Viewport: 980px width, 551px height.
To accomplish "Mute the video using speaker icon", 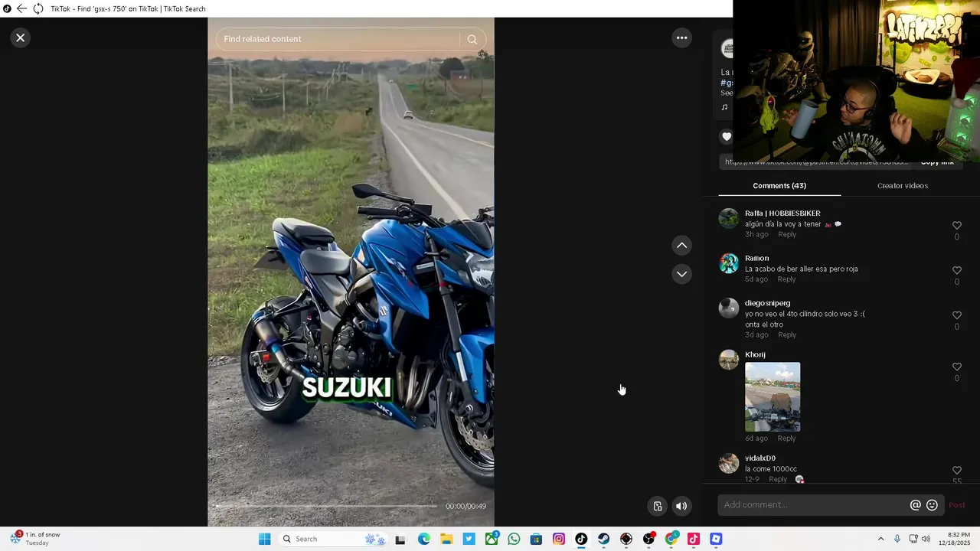I will click(x=681, y=506).
